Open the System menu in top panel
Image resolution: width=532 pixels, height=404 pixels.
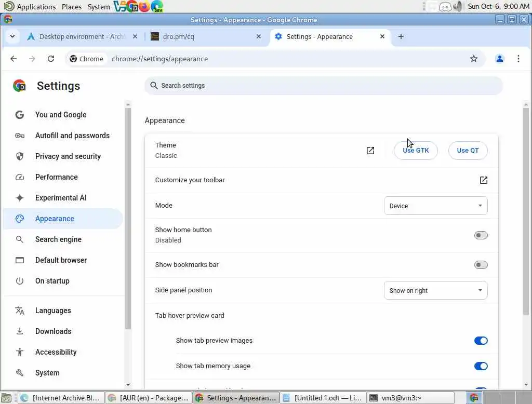(98, 7)
